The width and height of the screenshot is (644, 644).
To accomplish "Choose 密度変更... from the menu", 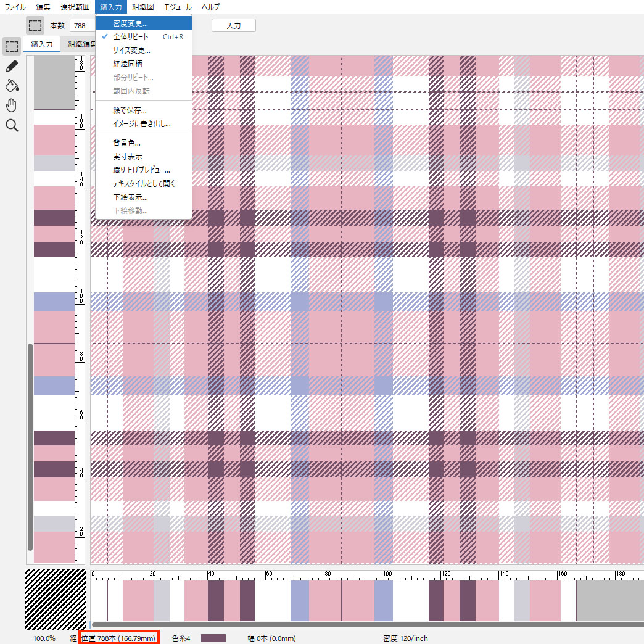I will coord(130,23).
